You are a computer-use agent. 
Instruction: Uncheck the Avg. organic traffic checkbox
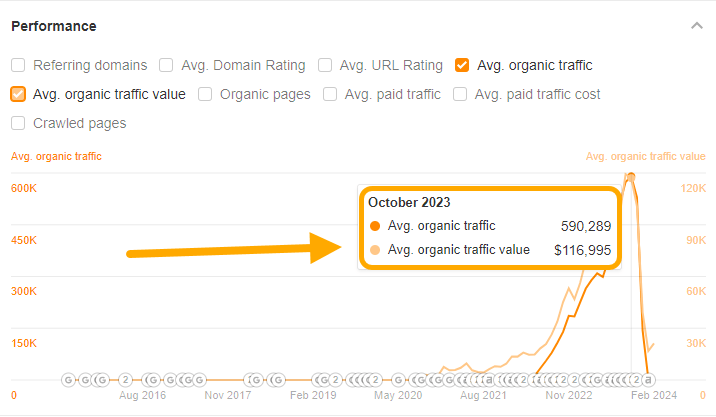pyautogui.click(x=462, y=65)
